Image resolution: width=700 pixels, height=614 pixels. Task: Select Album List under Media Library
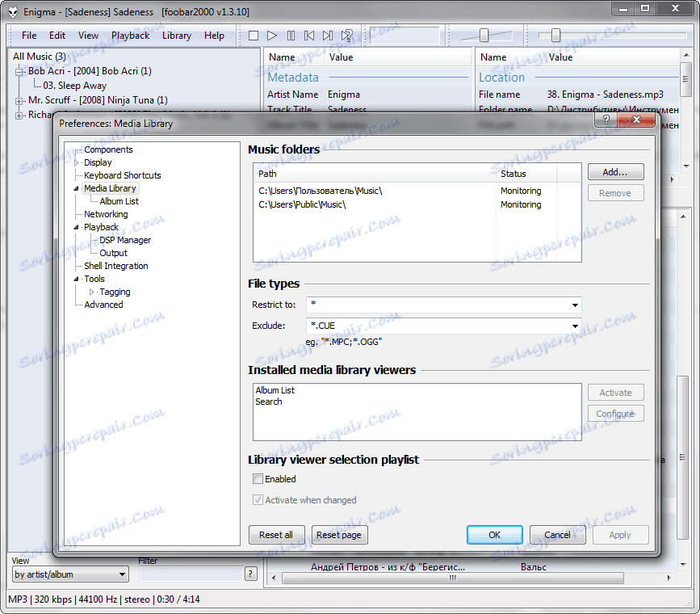pyautogui.click(x=119, y=201)
